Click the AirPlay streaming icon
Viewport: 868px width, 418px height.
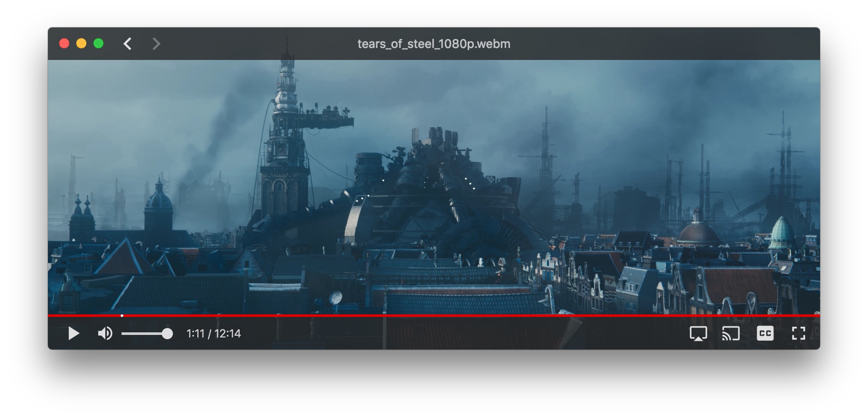pyautogui.click(x=698, y=334)
